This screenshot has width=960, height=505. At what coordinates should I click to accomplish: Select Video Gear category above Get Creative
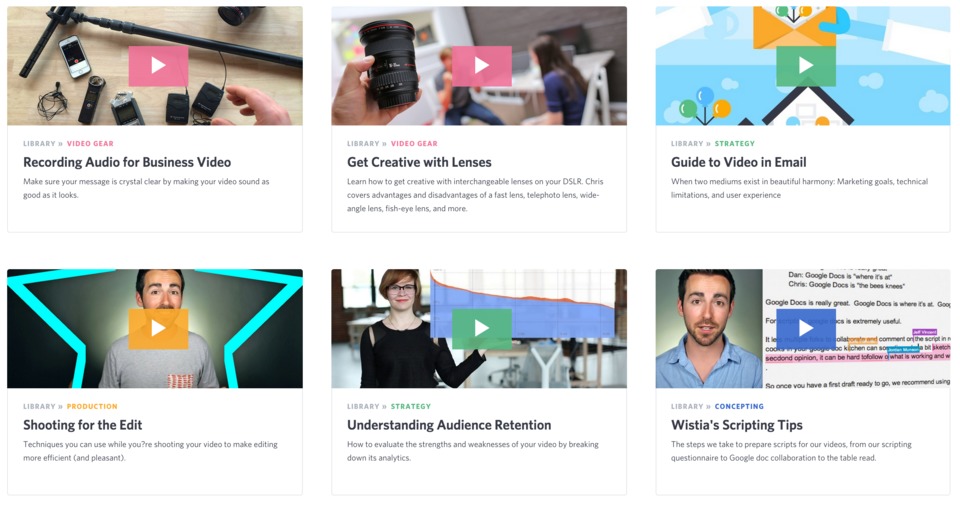(414, 144)
